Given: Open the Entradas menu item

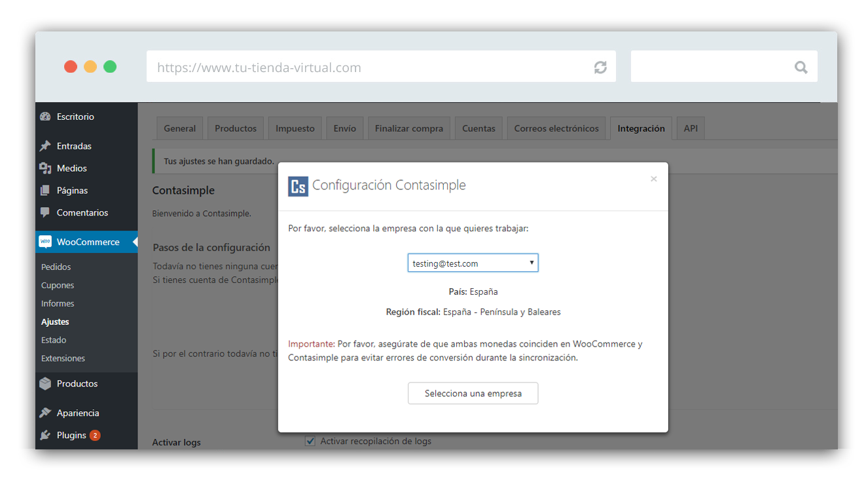Looking at the screenshot, I should 86,146.
